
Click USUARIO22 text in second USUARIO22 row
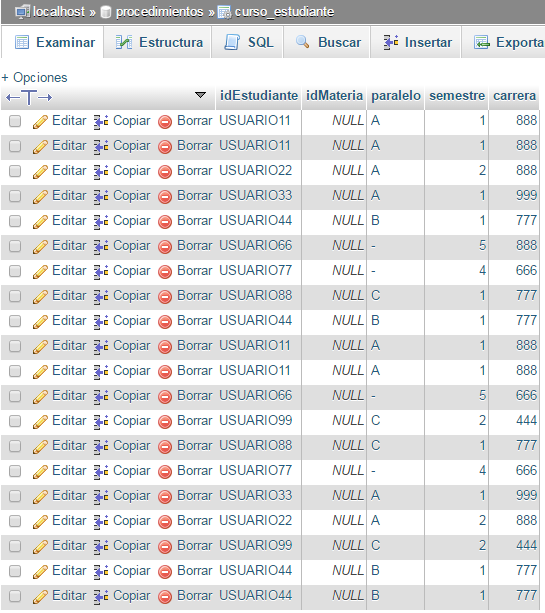255,521
